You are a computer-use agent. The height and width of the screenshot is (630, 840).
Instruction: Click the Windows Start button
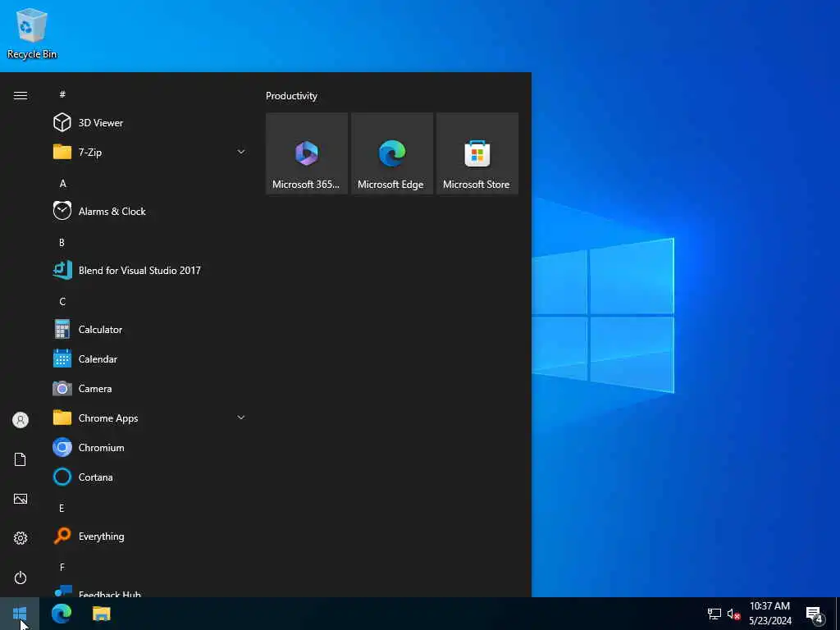20,614
